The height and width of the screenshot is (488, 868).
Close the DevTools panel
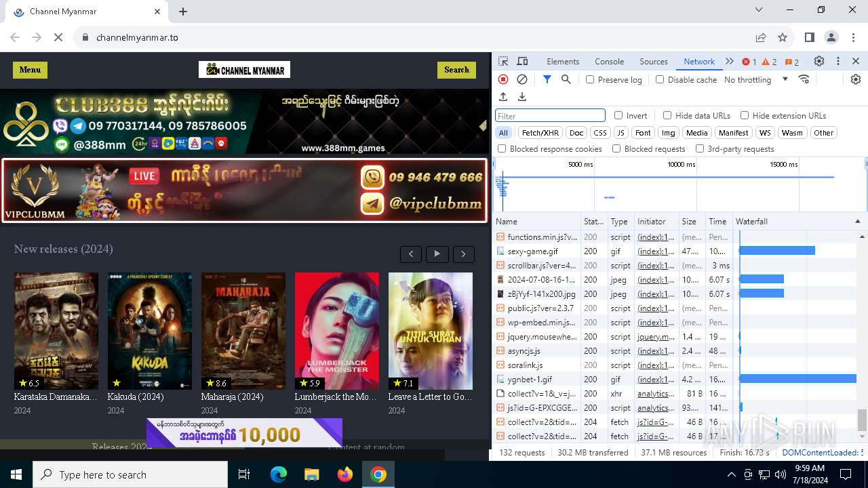coord(856,62)
